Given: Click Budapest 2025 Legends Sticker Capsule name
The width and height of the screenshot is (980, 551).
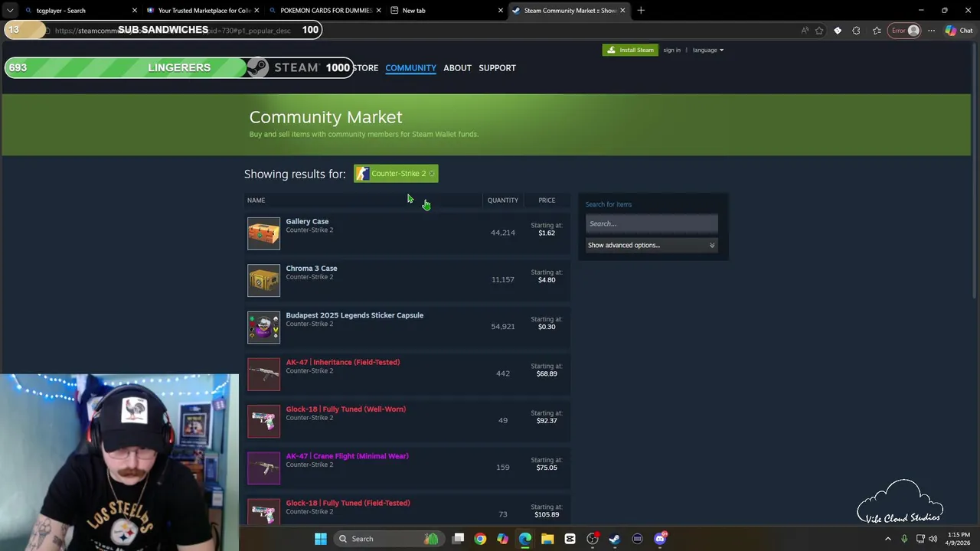Looking at the screenshot, I should (x=354, y=315).
